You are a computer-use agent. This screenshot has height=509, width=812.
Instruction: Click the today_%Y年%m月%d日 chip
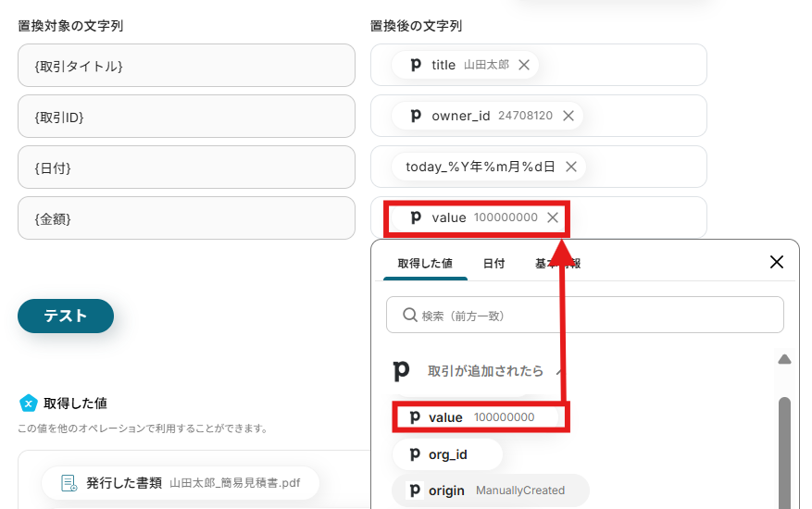tap(488, 167)
